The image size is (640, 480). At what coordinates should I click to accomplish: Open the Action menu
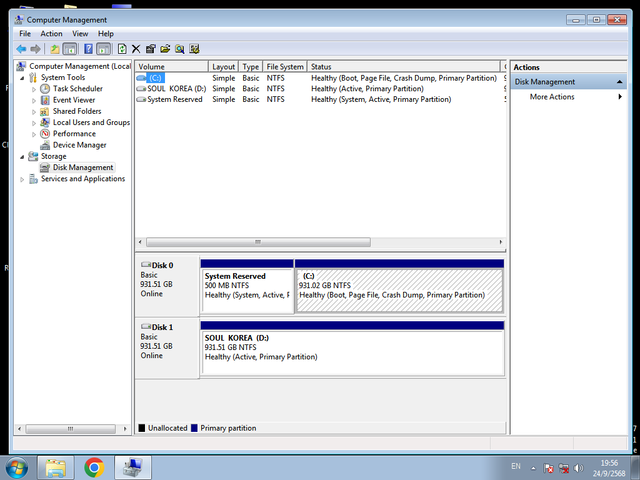click(51, 34)
